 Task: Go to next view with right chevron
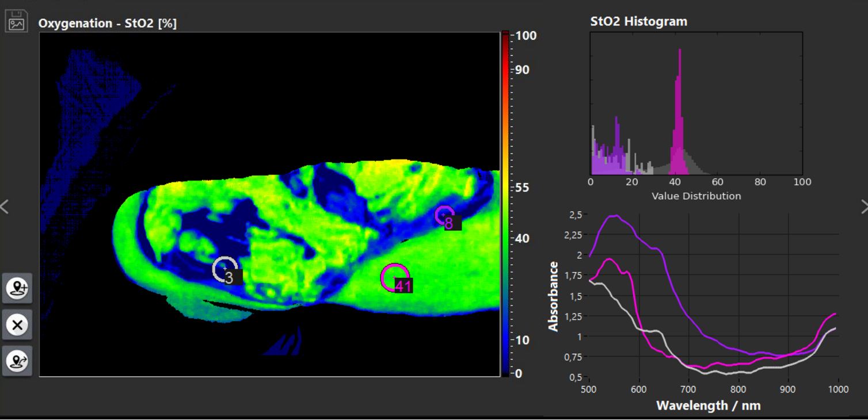click(863, 207)
